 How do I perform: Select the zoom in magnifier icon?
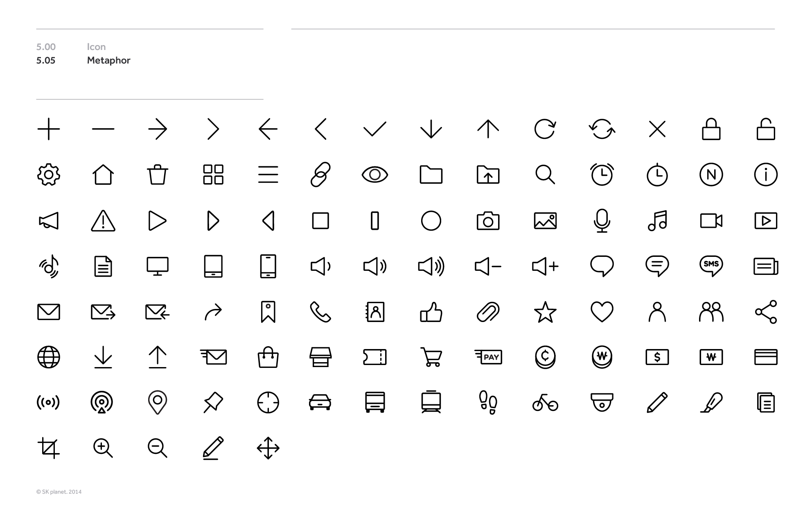103,448
